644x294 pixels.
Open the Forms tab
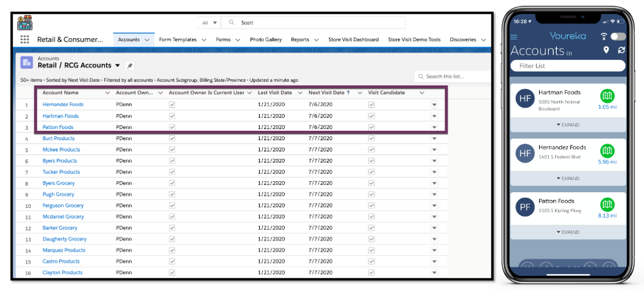pos(223,39)
